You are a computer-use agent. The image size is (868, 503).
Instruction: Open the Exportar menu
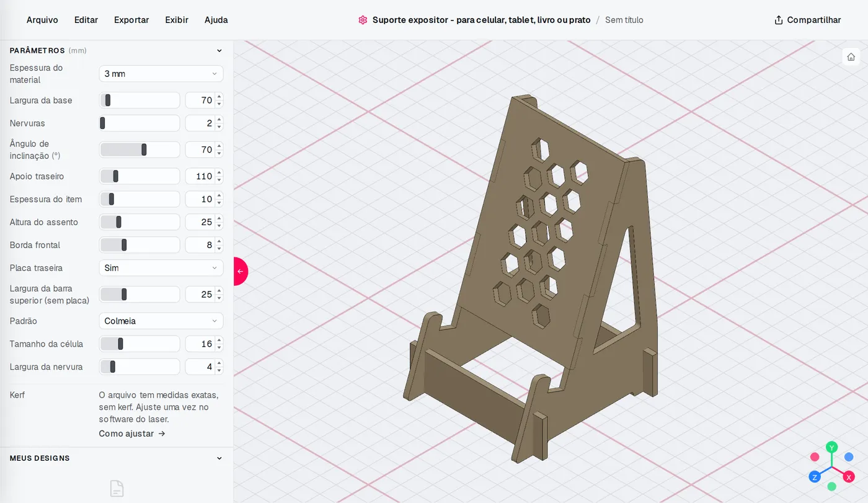point(131,20)
